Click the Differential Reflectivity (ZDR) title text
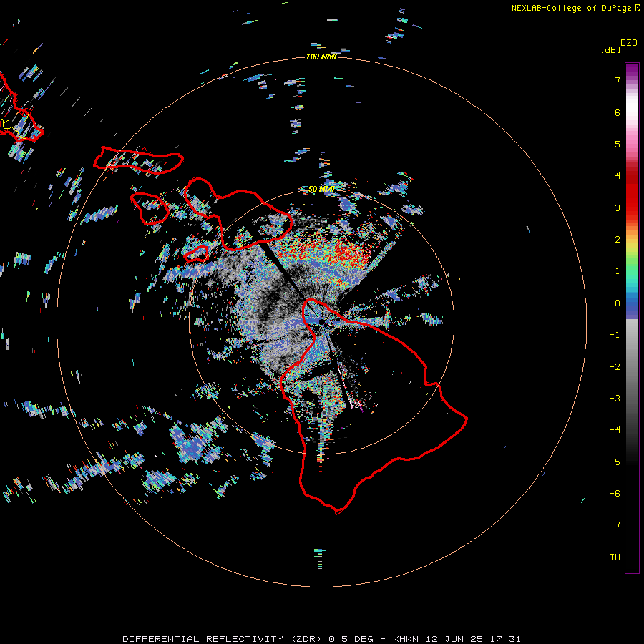 (223, 639)
